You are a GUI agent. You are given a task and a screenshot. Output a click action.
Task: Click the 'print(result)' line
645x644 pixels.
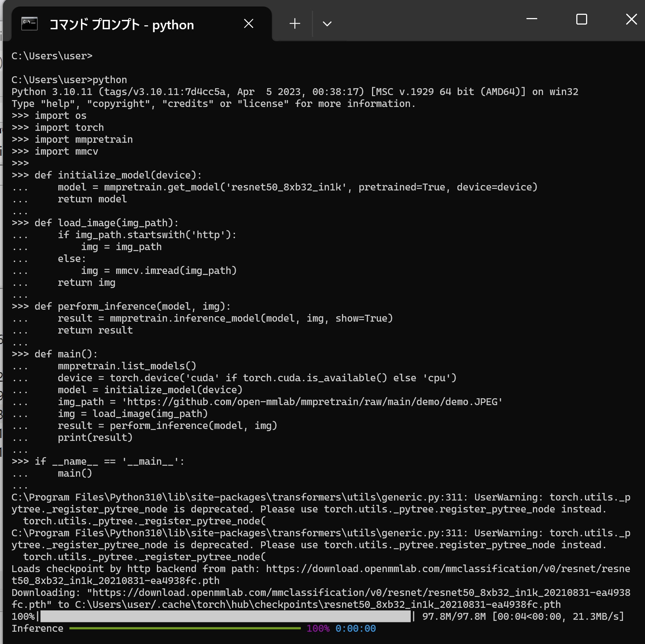95,438
